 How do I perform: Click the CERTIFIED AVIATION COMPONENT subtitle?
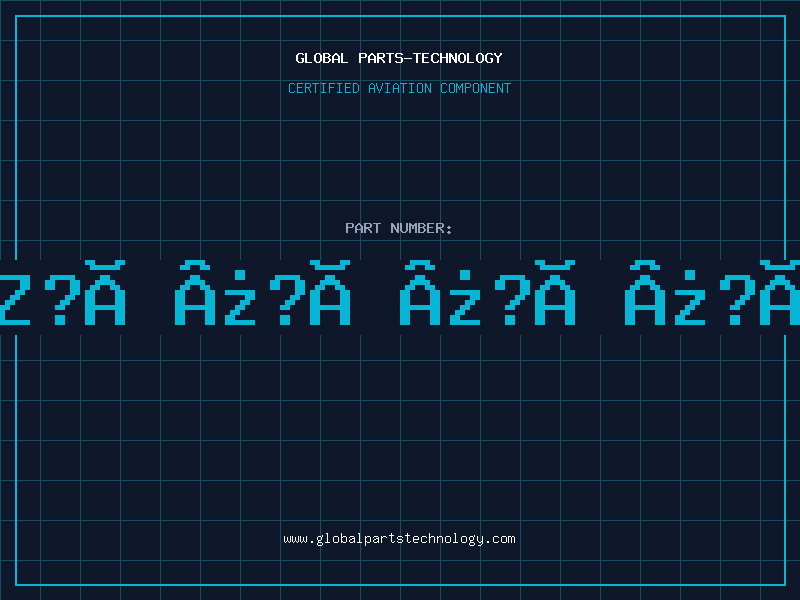399,88
